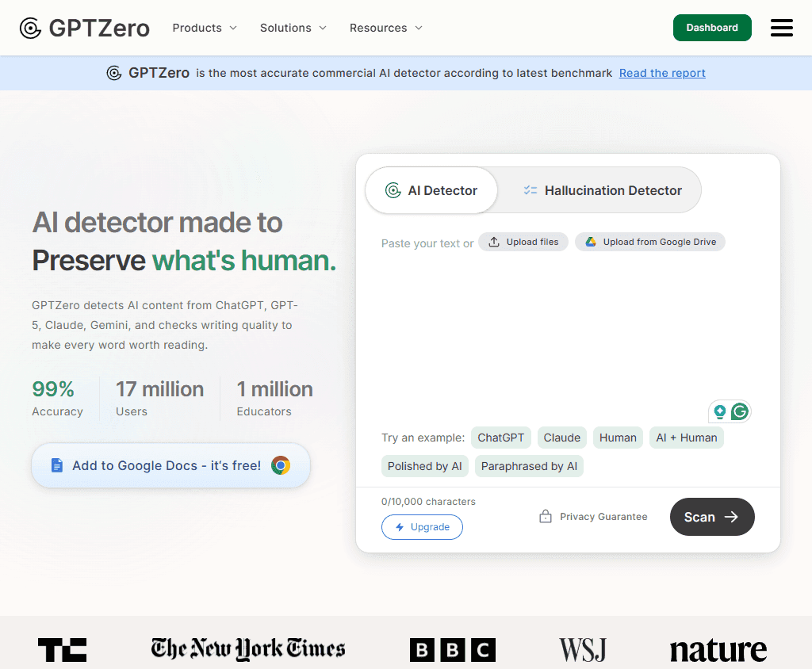
Task: Try the Human example
Action: click(x=618, y=438)
